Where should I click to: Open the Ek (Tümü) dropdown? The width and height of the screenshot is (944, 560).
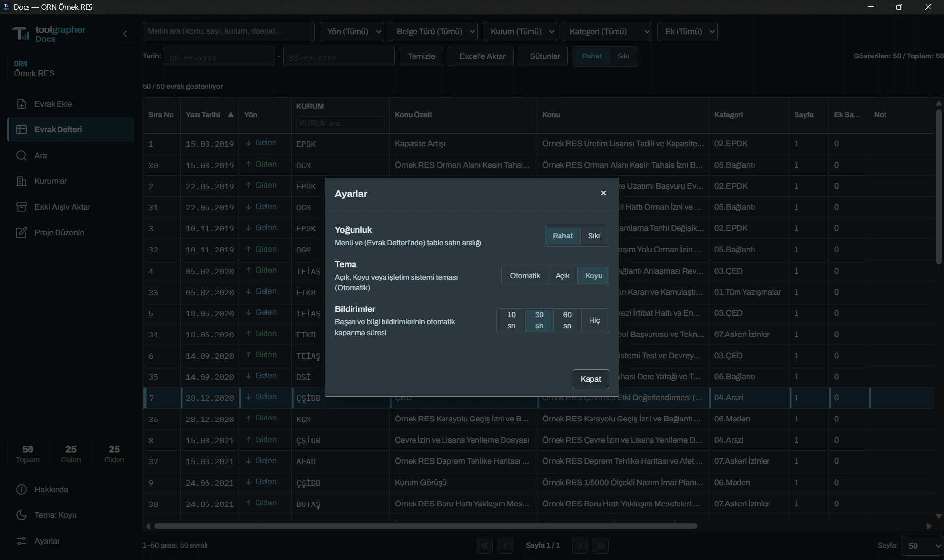687,31
